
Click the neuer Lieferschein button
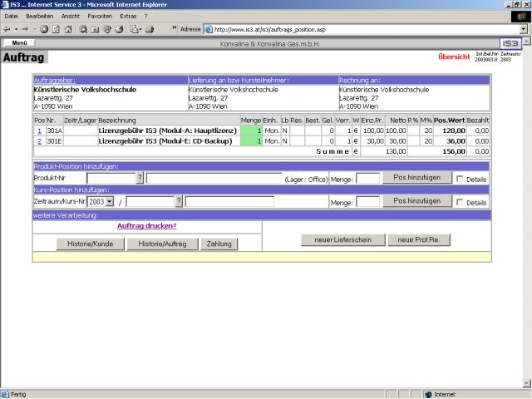click(343, 240)
